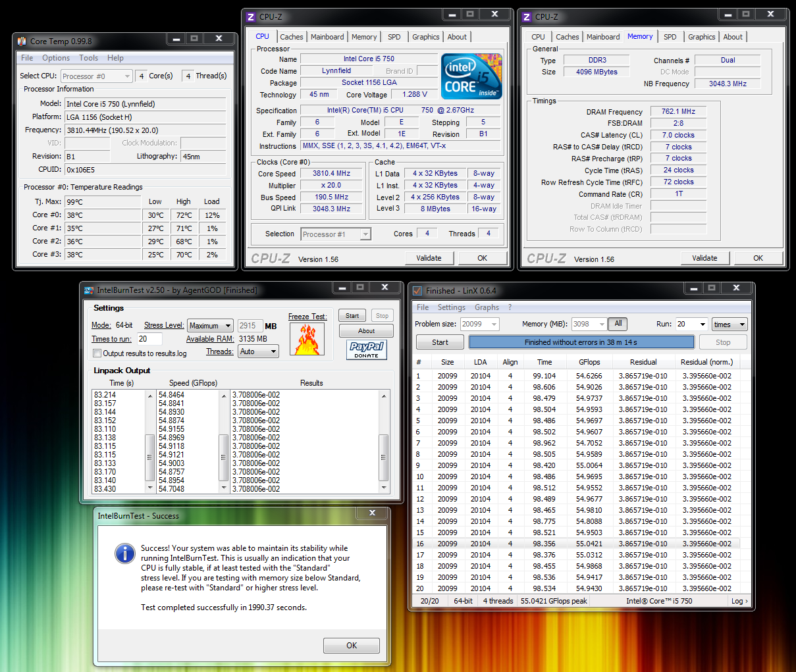The height and width of the screenshot is (672, 796).
Task: Click Validate in the CPU-Z window showing Clocks
Action: pos(429,258)
